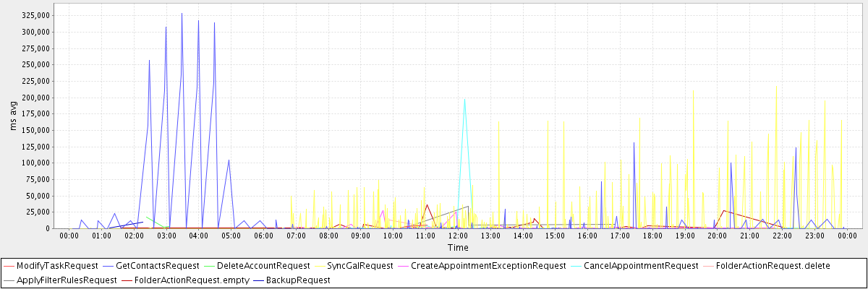Click the FolderActionRequest.delete legend entry
868x289 pixels.
767,266
